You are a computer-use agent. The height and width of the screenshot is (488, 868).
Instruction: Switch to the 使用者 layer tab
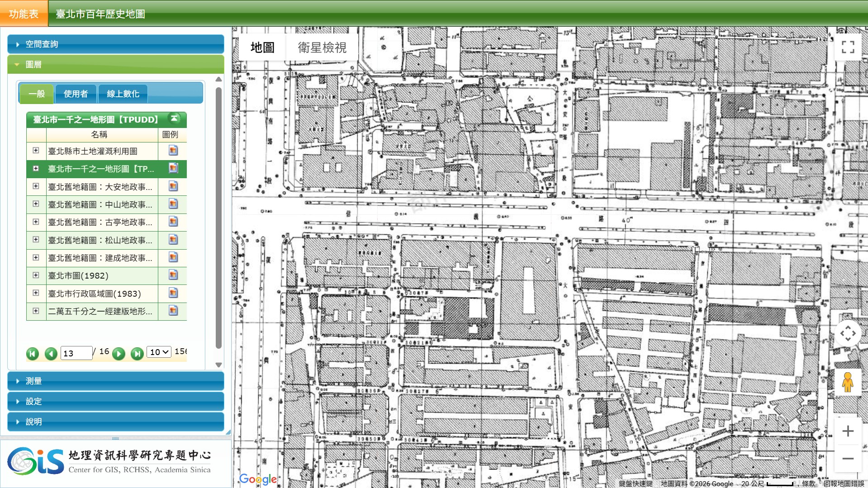[x=76, y=94]
